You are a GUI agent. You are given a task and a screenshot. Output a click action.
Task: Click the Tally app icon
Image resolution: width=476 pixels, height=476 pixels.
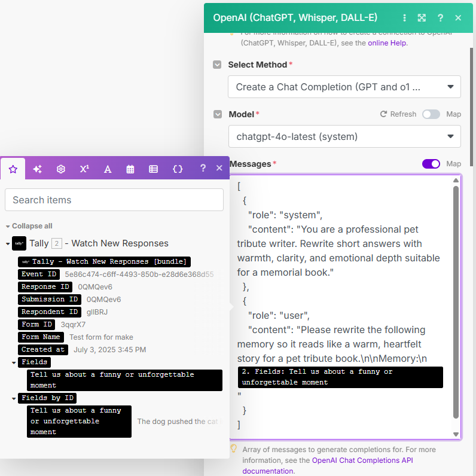[19, 243]
